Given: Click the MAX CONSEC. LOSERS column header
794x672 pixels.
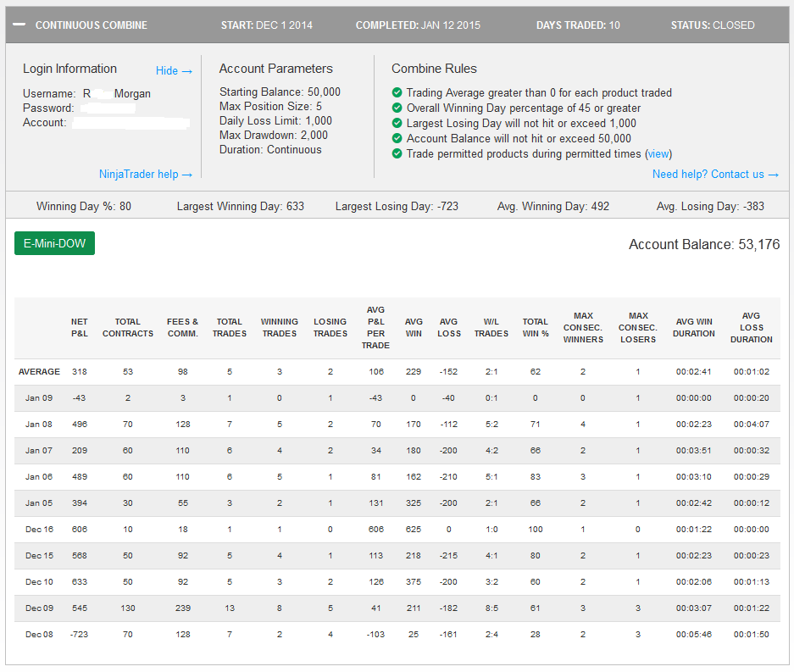Looking at the screenshot, I should tap(638, 328).
